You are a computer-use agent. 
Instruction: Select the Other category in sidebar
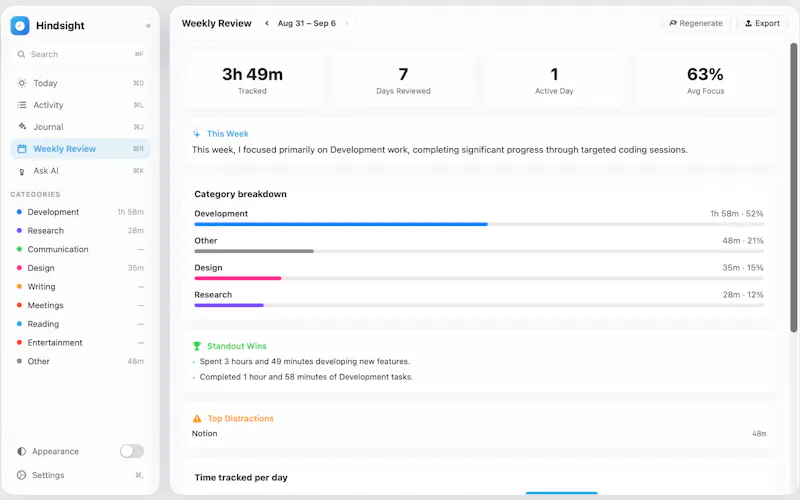pyautogui.click(x=80, y=361)
